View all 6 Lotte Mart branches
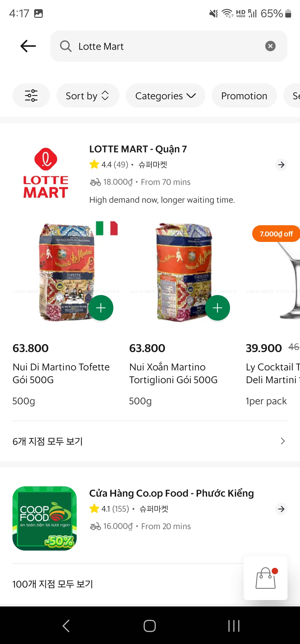 point(149,441)
